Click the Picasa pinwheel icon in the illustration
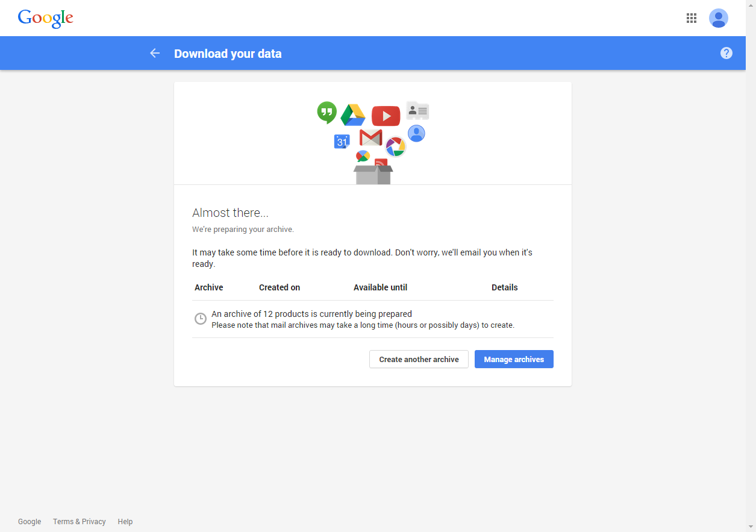Image resolution: width=756 pixels, height=532 pixels. 396,146
